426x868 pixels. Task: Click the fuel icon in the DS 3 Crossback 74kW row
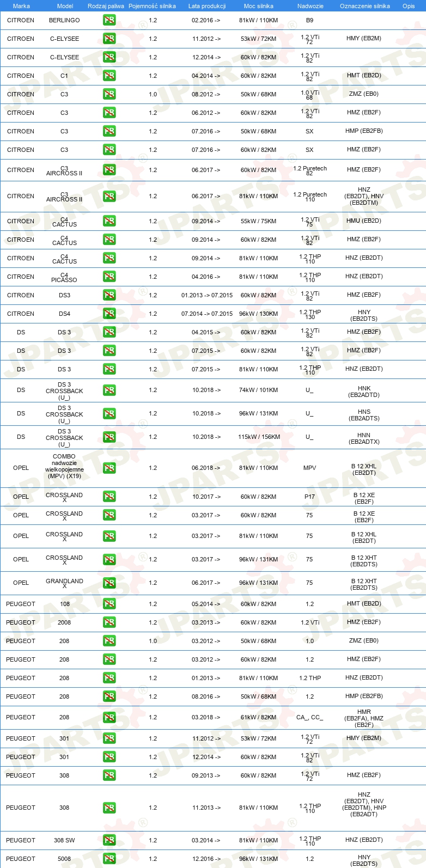(109, 390)
